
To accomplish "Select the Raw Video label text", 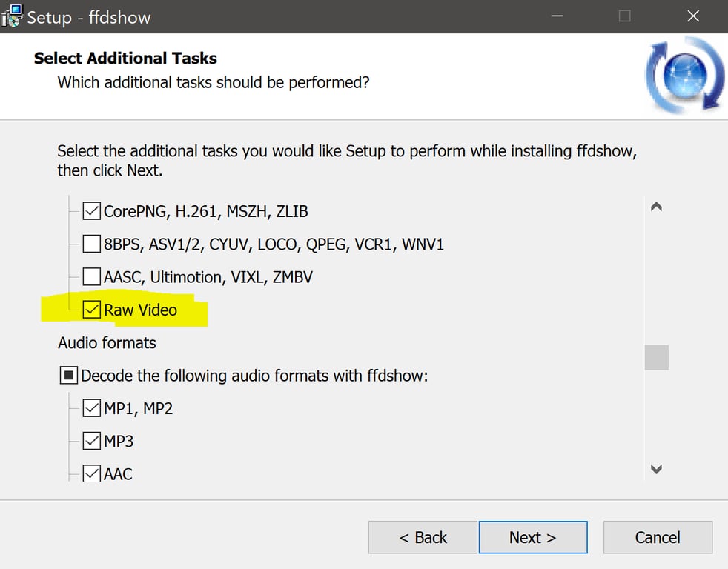I will point(141,310).
